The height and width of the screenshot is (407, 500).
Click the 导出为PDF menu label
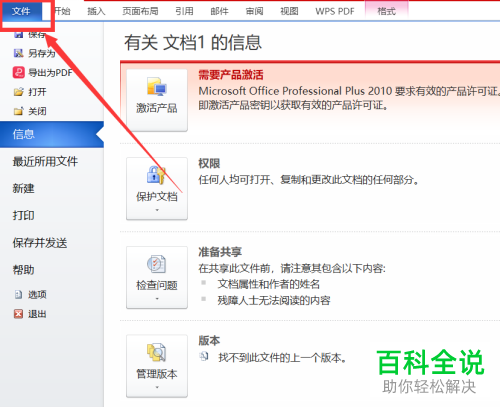click(50, 72)
